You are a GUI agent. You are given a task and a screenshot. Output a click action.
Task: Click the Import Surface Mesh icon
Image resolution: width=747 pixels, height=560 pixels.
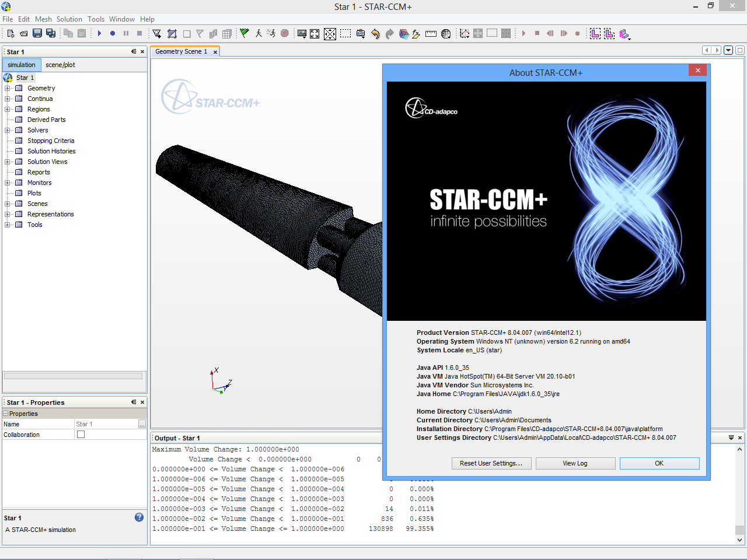(157, 33)
